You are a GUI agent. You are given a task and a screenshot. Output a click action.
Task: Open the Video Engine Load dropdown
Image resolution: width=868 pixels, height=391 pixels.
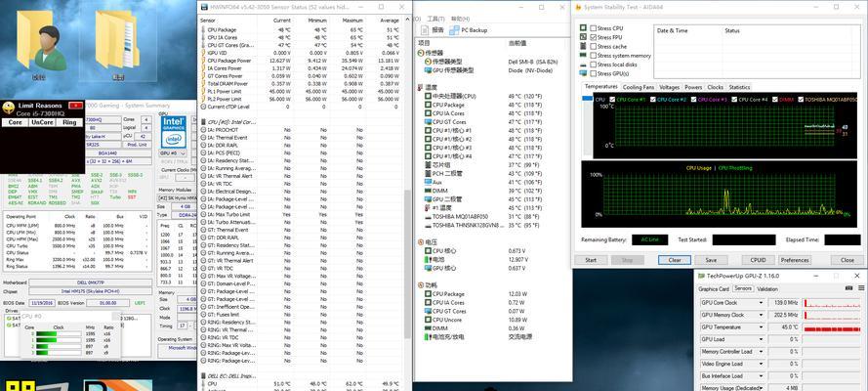(x=762, y=364)
